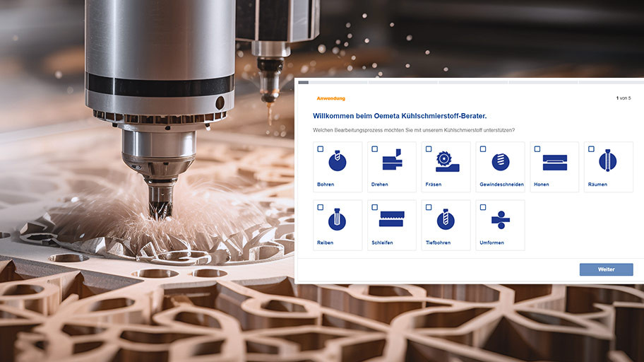This screenshot has width=644, height=362.
Task: Select the Bohren drilling icon
Action: tap(338, 160)
